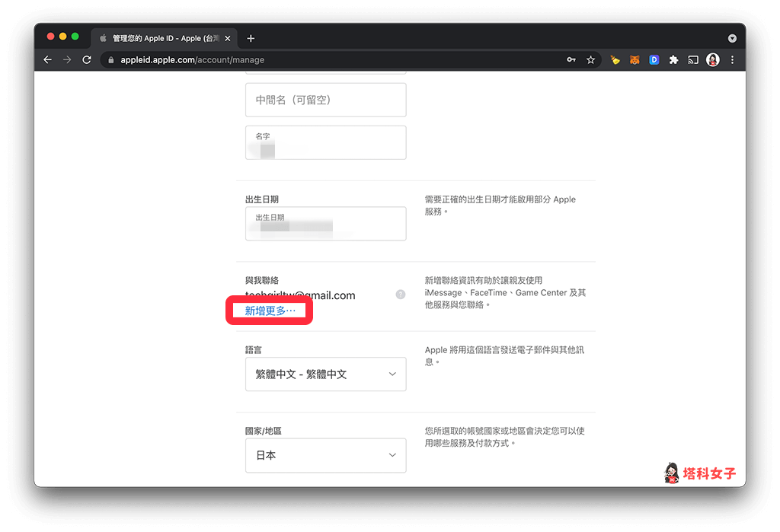Open the MetaMask fox extension
The height and width of the screenshot is (532, 780).
(x=635, y=59)
